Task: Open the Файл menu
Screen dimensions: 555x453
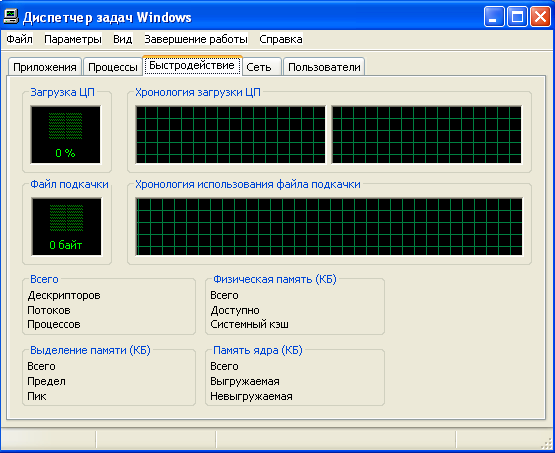Action: [19, 39]
